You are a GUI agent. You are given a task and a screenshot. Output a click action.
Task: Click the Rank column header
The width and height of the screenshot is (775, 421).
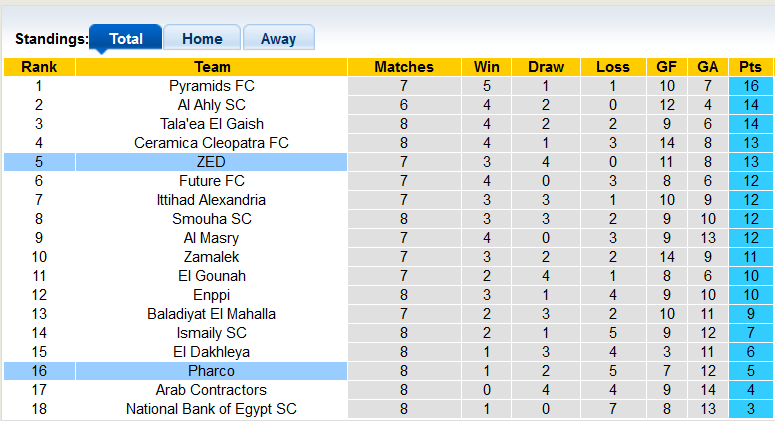(x=39, y=67)
